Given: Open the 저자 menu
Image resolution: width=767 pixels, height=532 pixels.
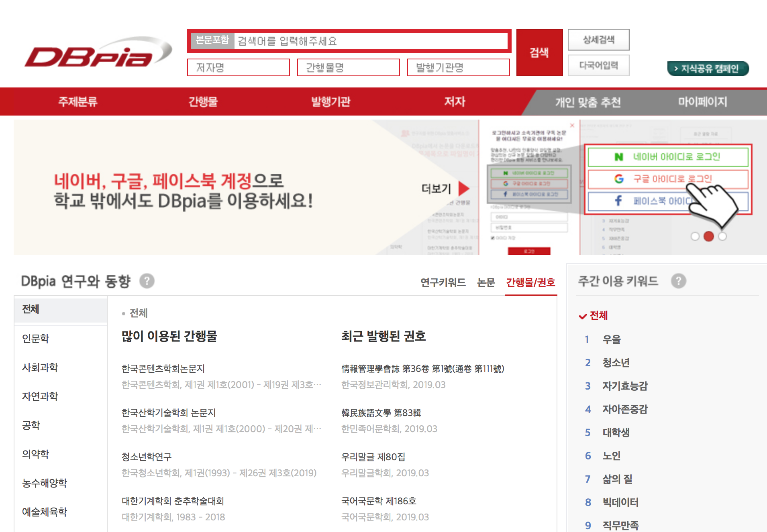Looking at the screenshot, I should click(455, 102).
